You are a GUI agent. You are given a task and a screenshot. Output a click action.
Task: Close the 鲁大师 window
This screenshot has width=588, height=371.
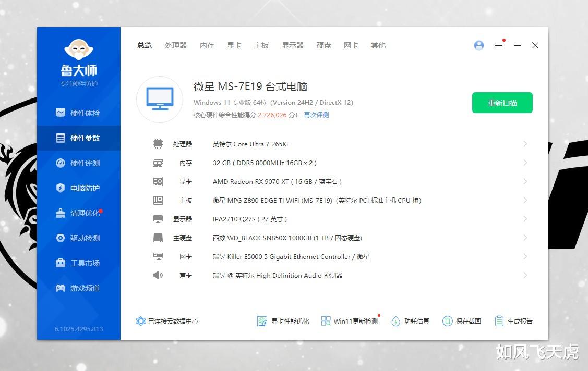click(x=535, y=45)
